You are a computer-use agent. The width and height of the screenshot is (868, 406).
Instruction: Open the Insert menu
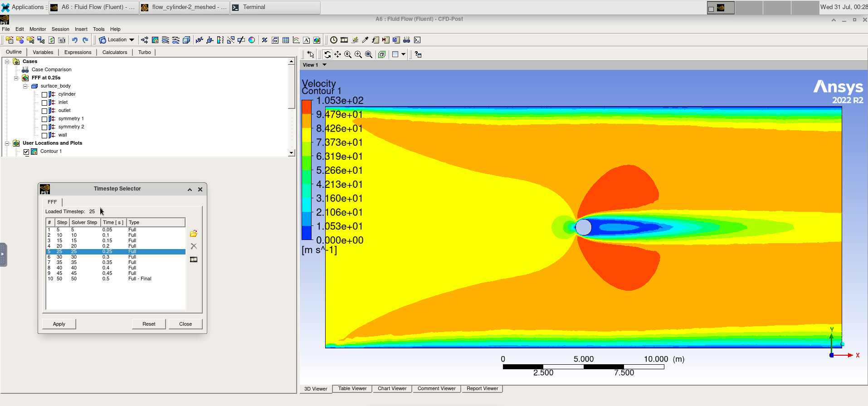tap(81, 29)
